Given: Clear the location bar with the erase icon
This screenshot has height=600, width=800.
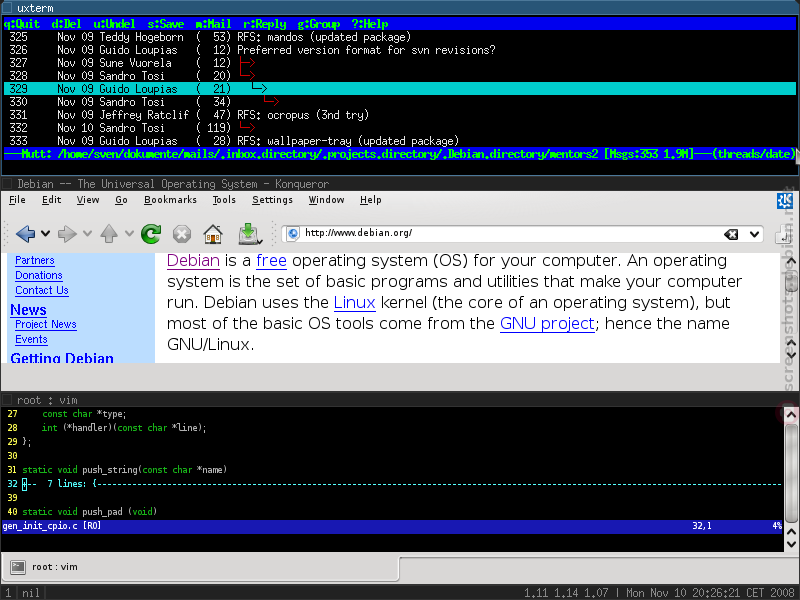Looking at the screenshot, I should pyautogui.click(x=731, y=234).
